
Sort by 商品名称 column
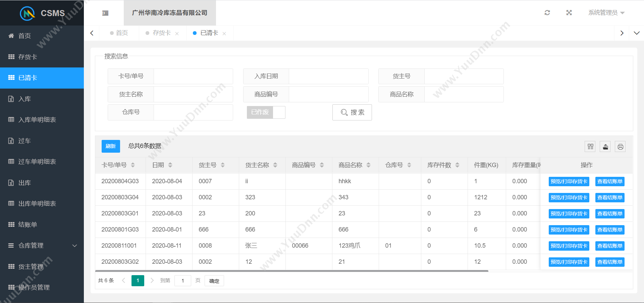tap(369, 165)
